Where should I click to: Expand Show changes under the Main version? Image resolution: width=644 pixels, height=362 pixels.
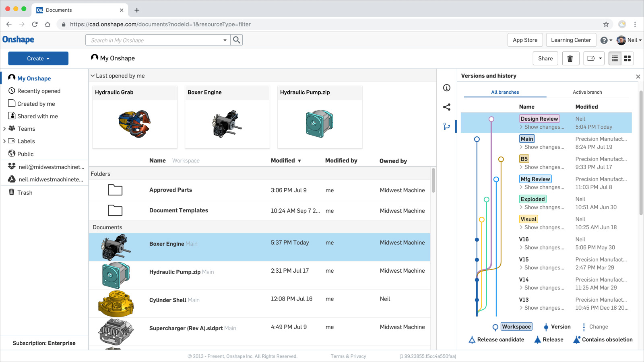click(542, 147)
